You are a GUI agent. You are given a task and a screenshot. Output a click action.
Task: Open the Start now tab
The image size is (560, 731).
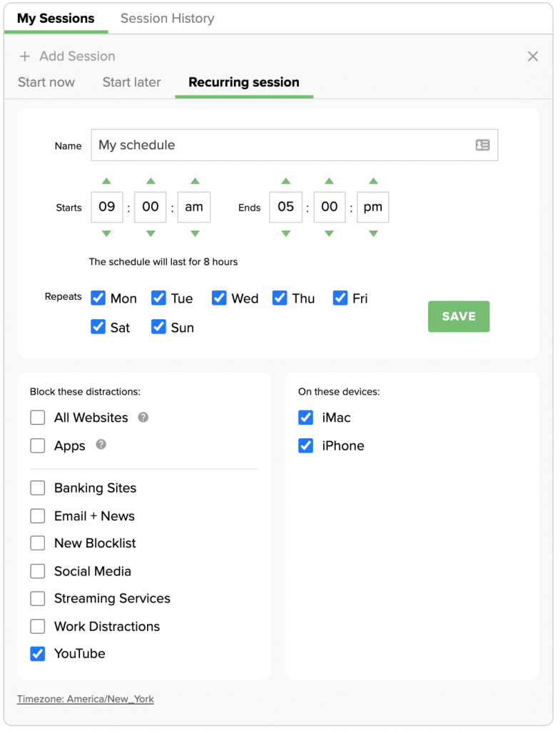tap(46, 82)
